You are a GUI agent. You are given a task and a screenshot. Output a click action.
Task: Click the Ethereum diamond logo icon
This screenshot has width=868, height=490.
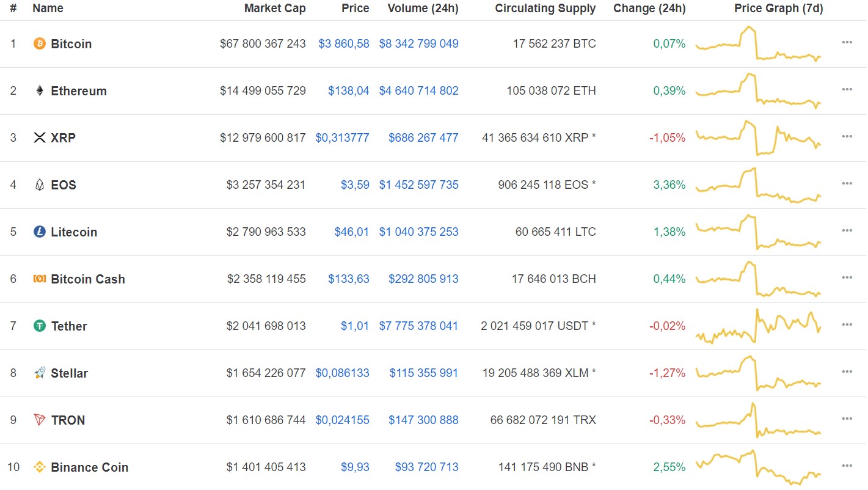coord(40,91)
